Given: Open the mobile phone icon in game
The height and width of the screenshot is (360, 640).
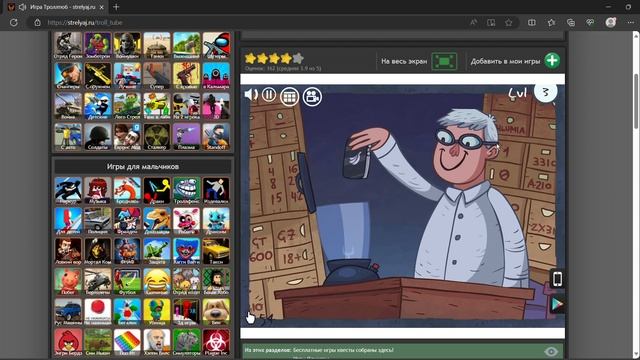Looking at the screenshot, I should click(558, 279).
